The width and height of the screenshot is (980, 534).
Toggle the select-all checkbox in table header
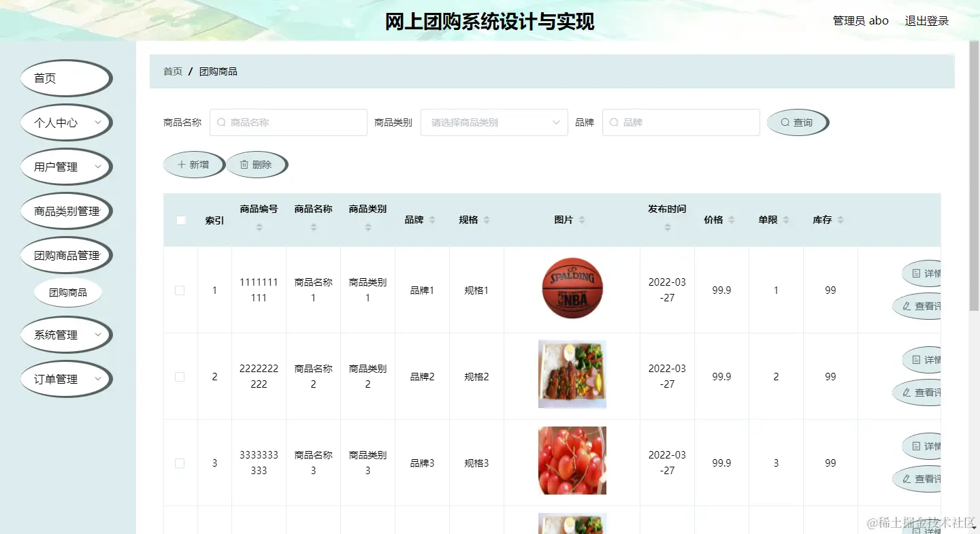point(180,220)
